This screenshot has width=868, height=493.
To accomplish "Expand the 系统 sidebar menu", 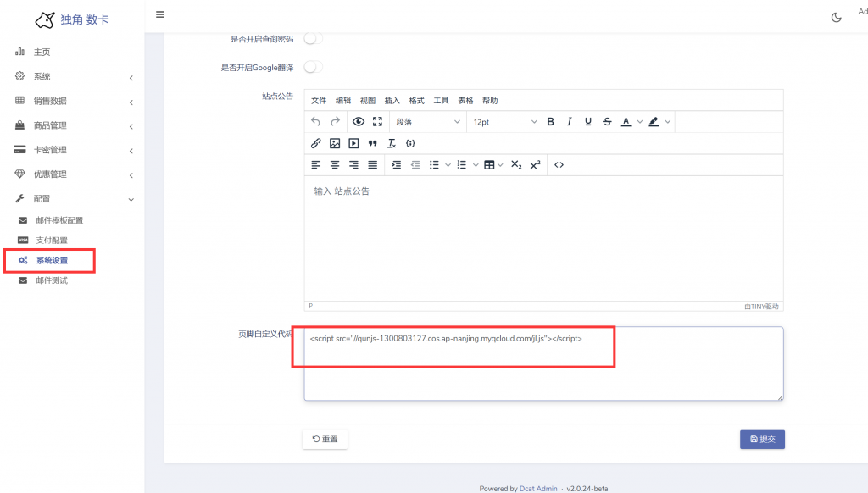I will click(x=72, y=76).
